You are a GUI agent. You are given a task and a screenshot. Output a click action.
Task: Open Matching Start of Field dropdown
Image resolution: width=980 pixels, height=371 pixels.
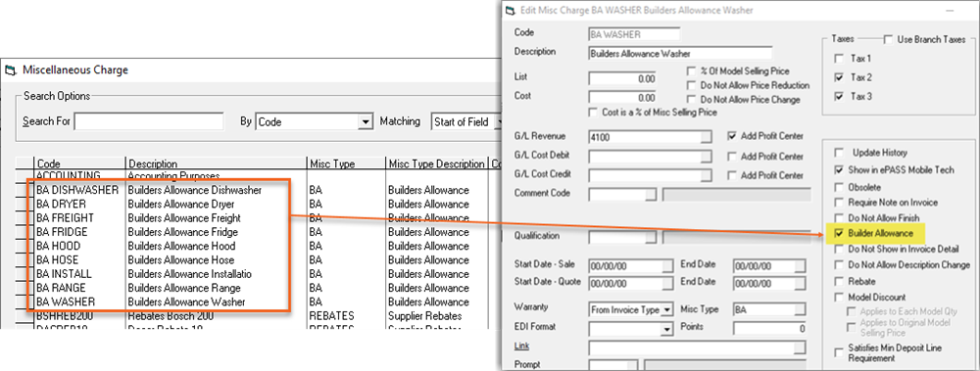[x=500, y=121]
